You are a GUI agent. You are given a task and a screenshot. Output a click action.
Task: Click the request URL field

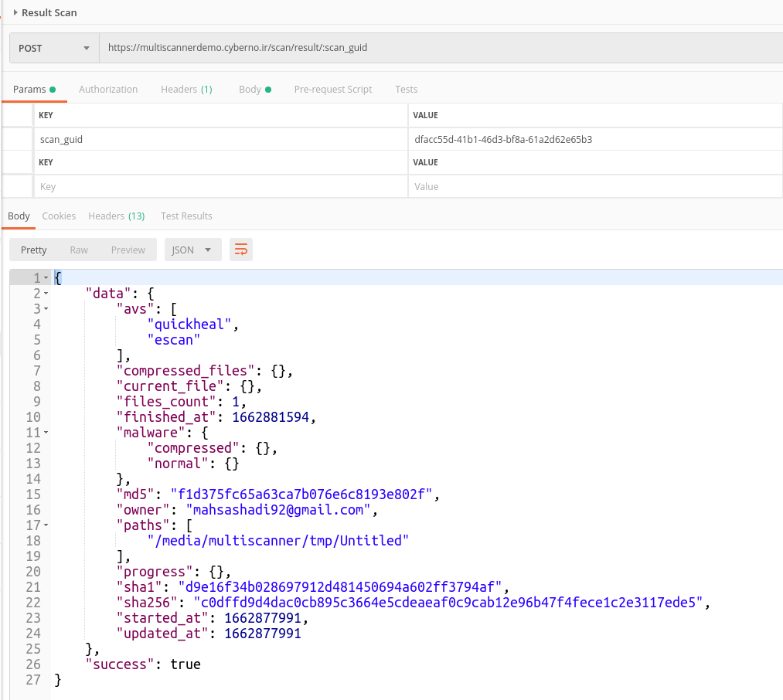[x=441, y=48]
